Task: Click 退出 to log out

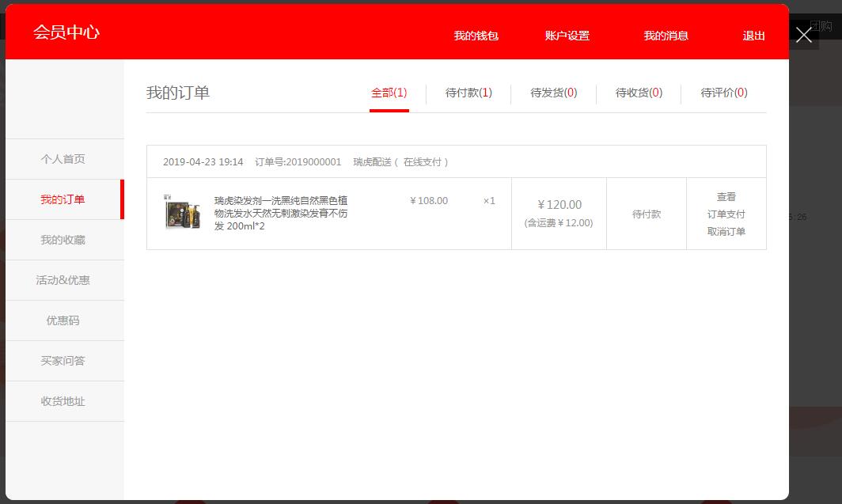Action: tap(753, 36)
